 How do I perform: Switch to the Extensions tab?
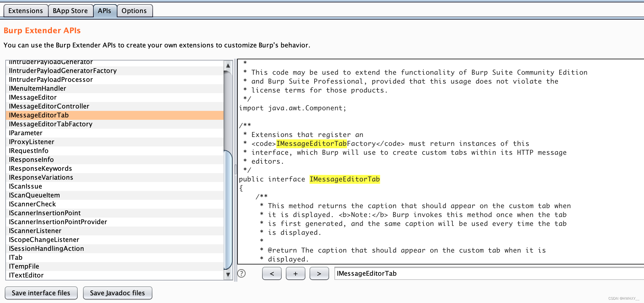[x=26, y=11]
